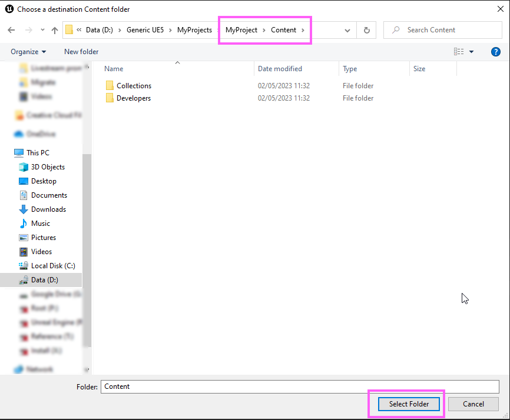Refresh the Content folder listing

coord(366,30)
